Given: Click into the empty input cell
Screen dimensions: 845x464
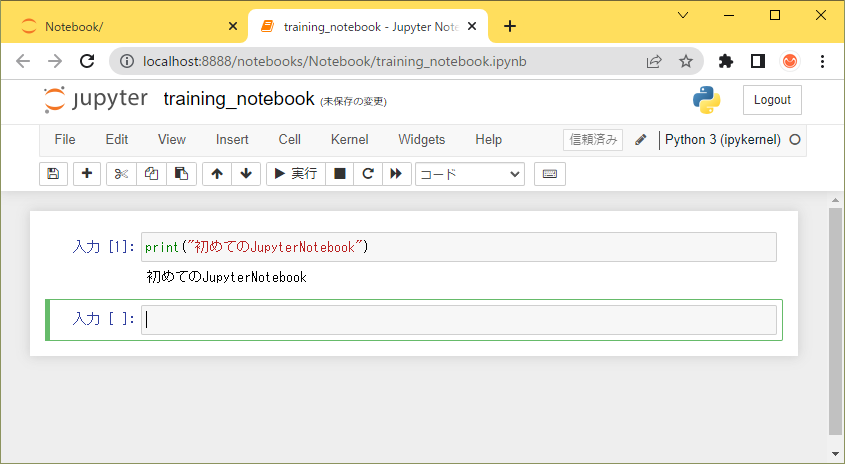Looking at the screenshot, I should click(x=459, y=320).
